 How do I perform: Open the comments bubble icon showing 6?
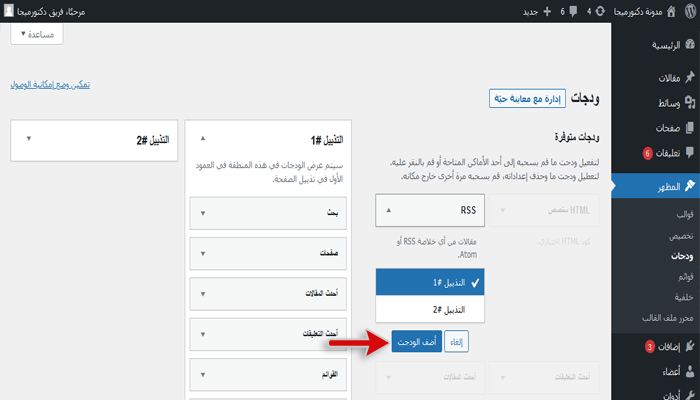[564, 11]
